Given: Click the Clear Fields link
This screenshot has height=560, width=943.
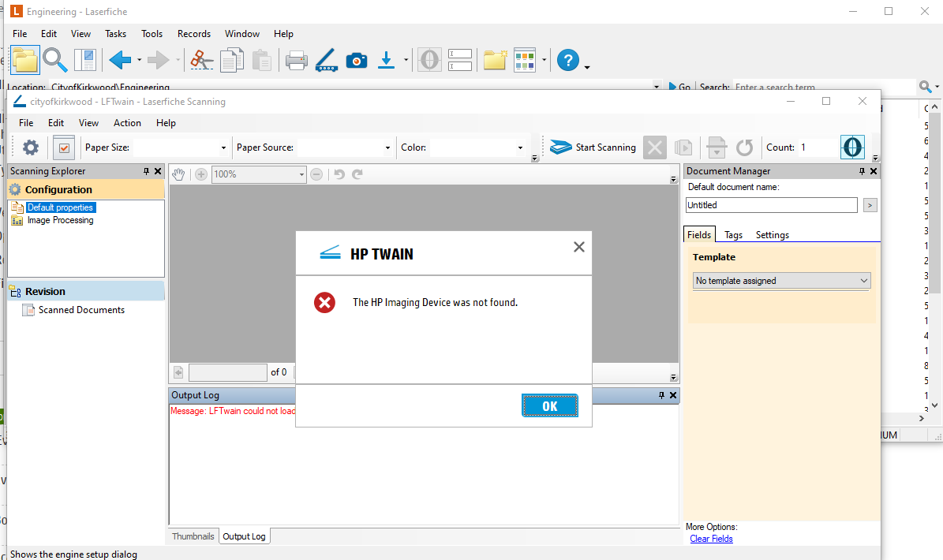Looking at the screenshot, I should pos(711,539).
